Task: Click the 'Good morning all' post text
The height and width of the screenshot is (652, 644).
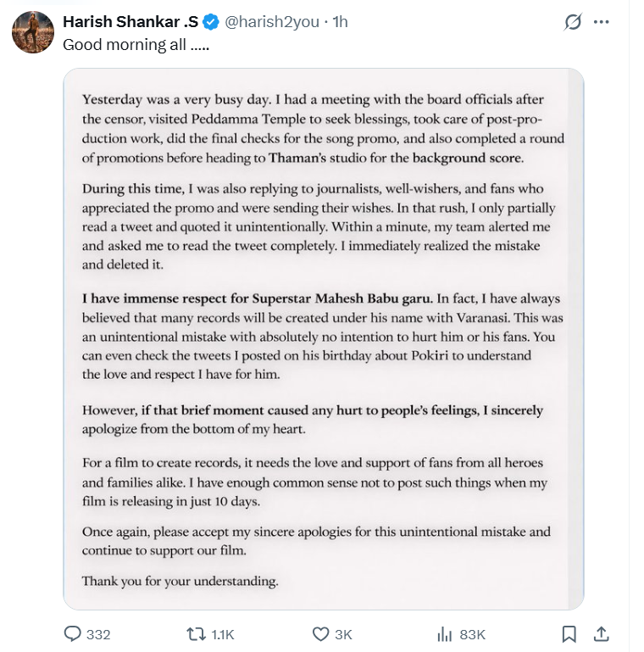Action: coord(136,45)
